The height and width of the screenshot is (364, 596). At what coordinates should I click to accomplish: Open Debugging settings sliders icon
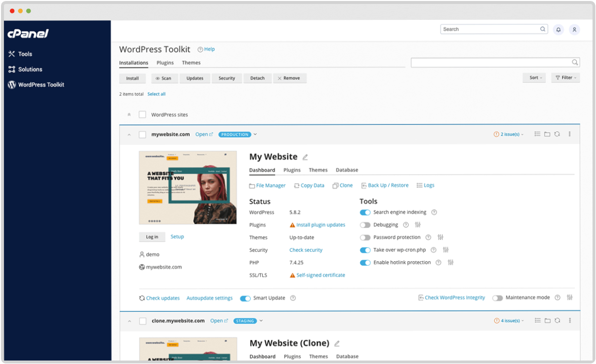pyautogui.click(x=418, y=225)
